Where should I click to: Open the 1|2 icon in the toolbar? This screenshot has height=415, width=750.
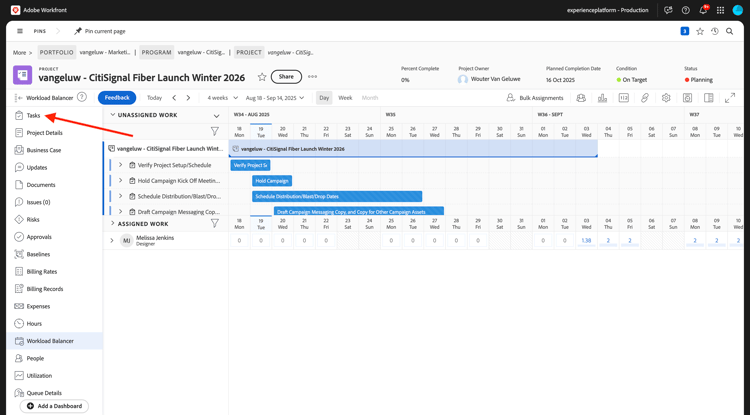(624, 98)
